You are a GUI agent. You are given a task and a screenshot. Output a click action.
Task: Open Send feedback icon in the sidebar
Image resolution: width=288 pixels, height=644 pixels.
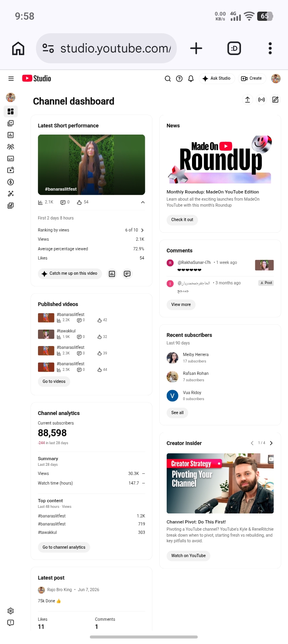[11, 623]
